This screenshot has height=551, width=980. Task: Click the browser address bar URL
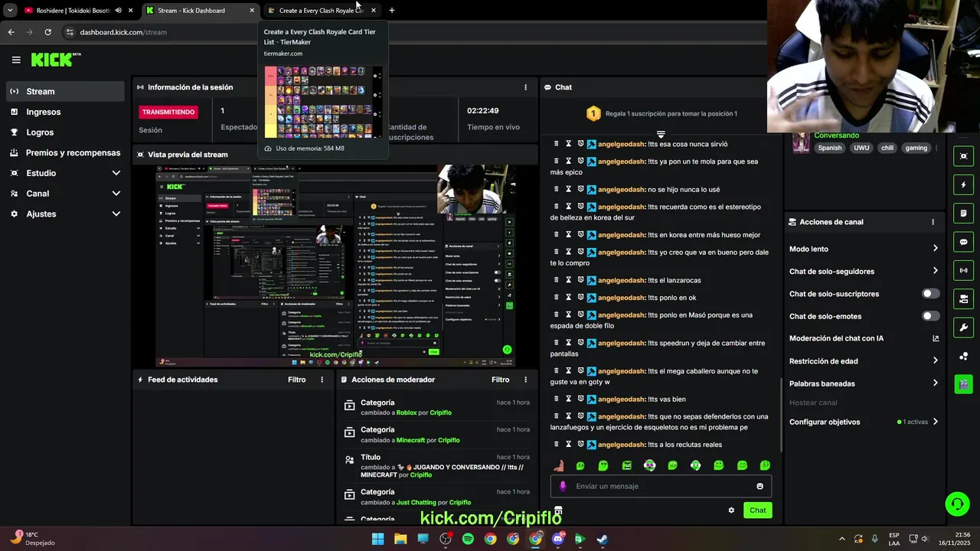click(x=123, y=32)
